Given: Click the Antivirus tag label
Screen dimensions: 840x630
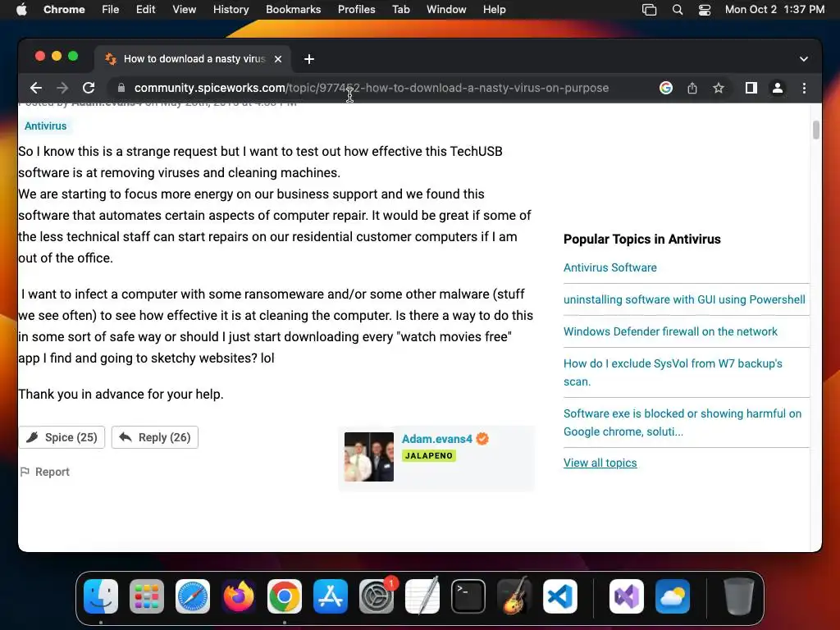Looking at the screenshot, I should (x=46, y=126).
